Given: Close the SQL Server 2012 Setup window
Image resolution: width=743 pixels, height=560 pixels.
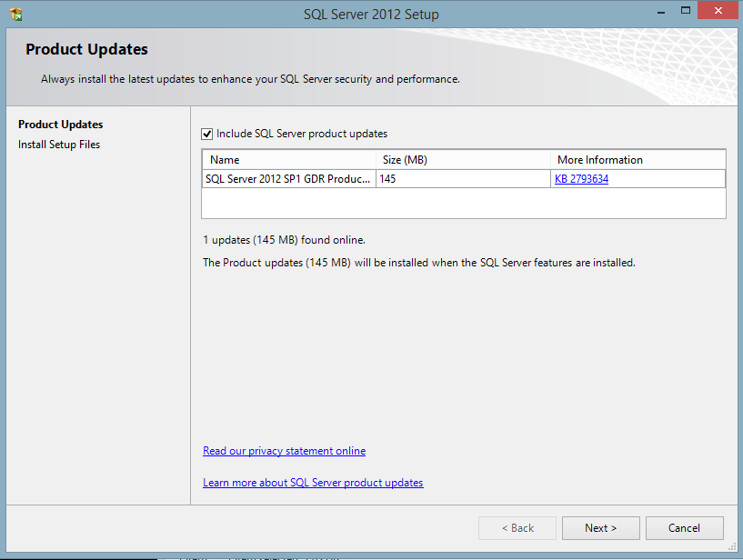Looking at the screenshot, I should point(718,10).
